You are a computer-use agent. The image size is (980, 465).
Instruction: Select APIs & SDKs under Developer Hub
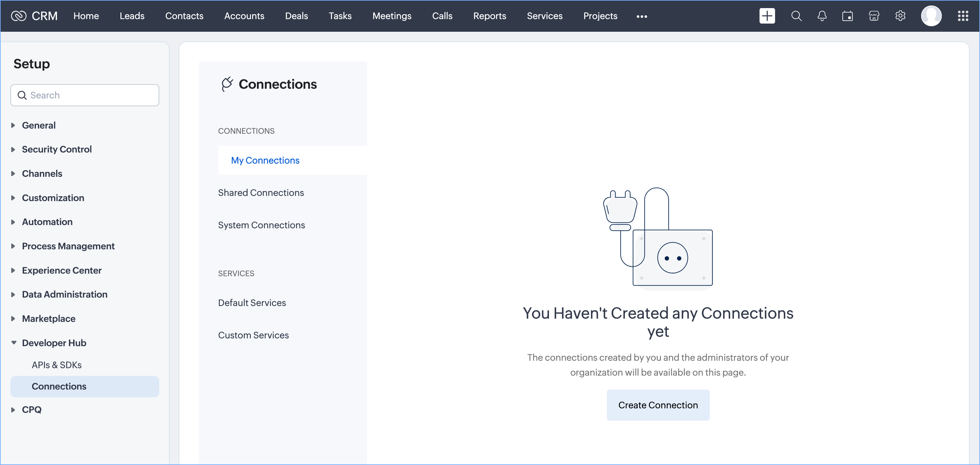[x=56, y=365]
